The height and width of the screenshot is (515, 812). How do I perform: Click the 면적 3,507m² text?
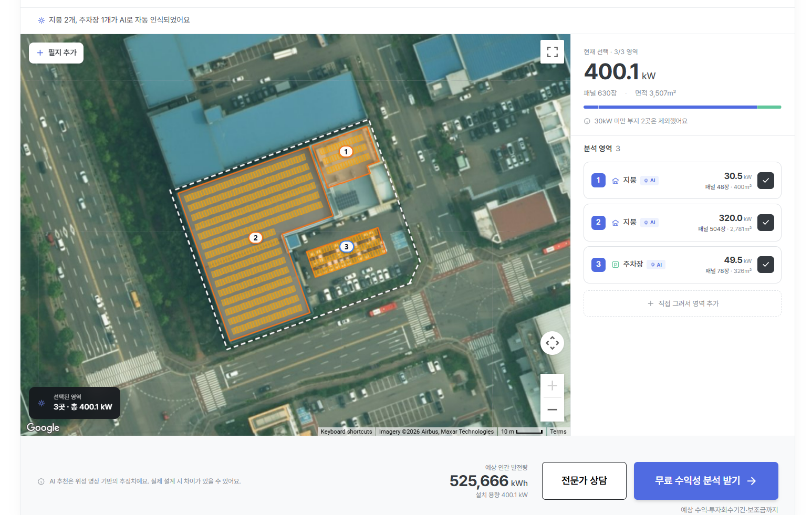click(655, 93)
